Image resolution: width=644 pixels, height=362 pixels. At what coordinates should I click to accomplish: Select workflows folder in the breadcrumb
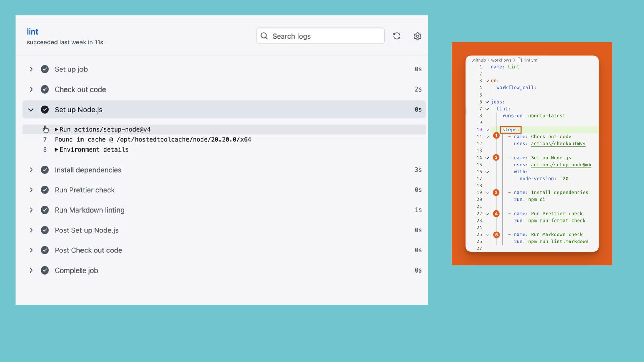tap(501, 60)
